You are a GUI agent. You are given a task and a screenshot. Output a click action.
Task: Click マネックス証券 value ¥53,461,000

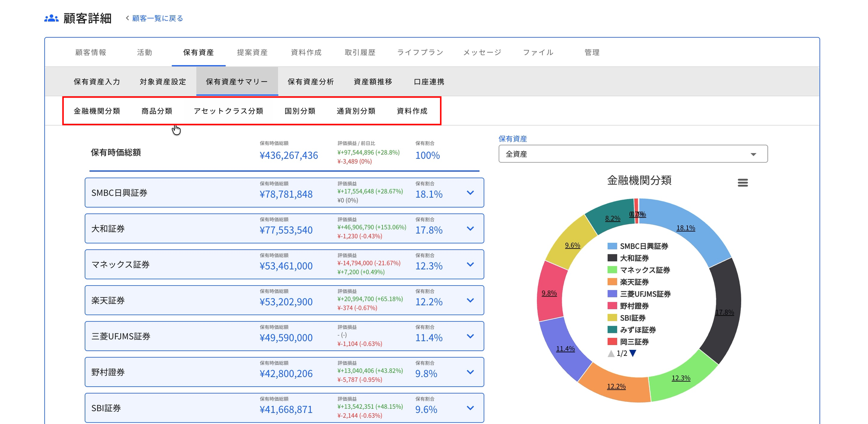pos(286,266)
